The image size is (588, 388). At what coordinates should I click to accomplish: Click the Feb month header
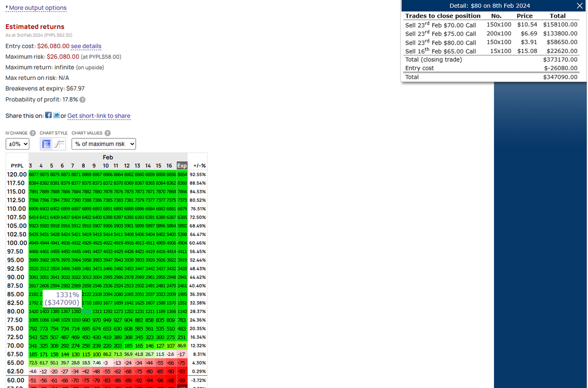pos(108,157)
